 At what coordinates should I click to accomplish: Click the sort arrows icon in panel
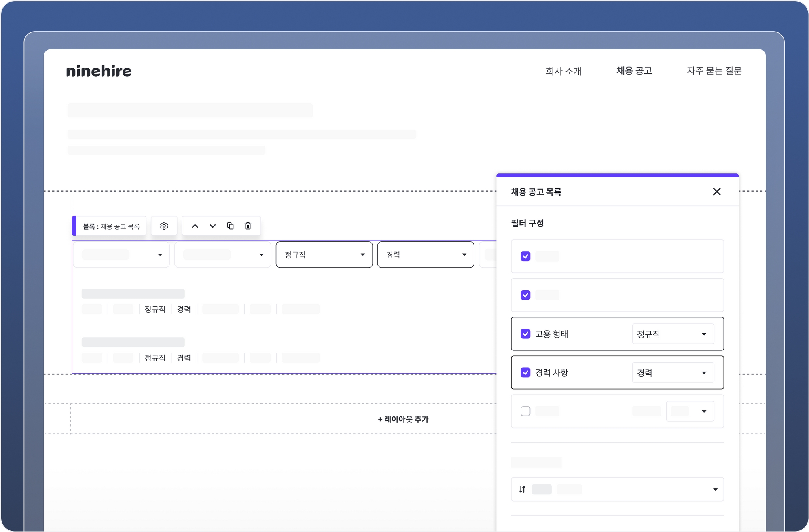point(522,489)
